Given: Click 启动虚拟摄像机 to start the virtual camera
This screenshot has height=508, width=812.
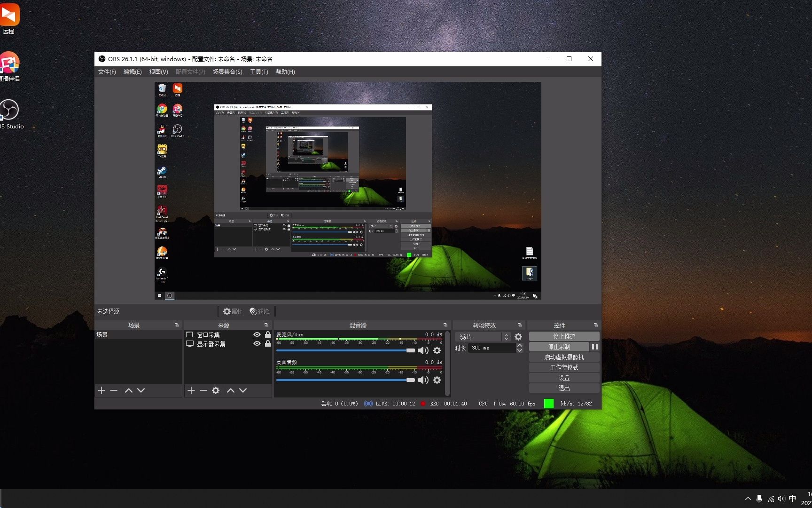Looking at the screenshot, I should 564,357.
